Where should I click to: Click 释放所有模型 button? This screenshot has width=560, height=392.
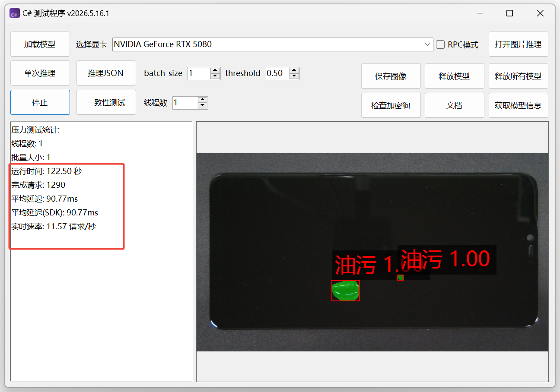[x=518, y=76]
